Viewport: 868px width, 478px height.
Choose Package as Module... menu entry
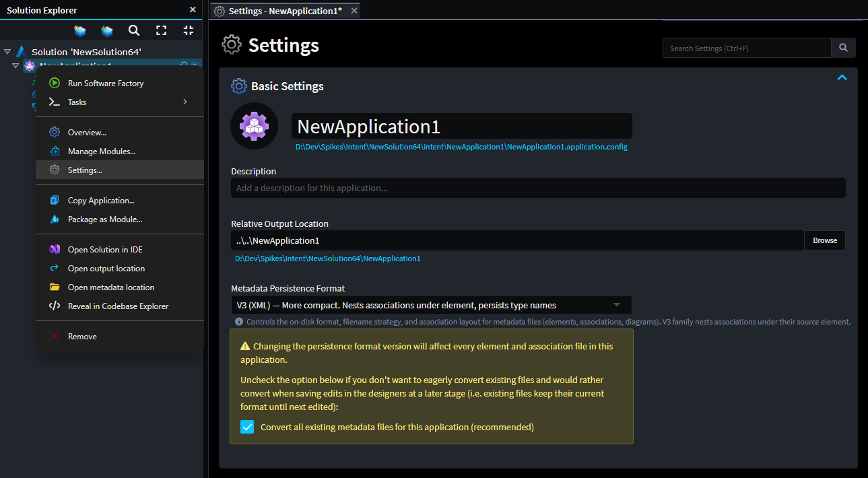(120, 219)
